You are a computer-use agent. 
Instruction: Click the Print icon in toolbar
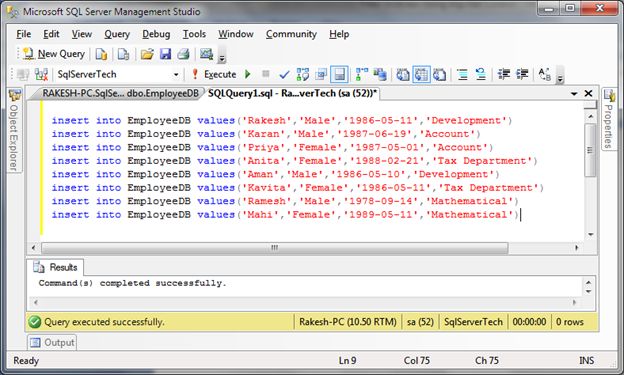point(183,54)
